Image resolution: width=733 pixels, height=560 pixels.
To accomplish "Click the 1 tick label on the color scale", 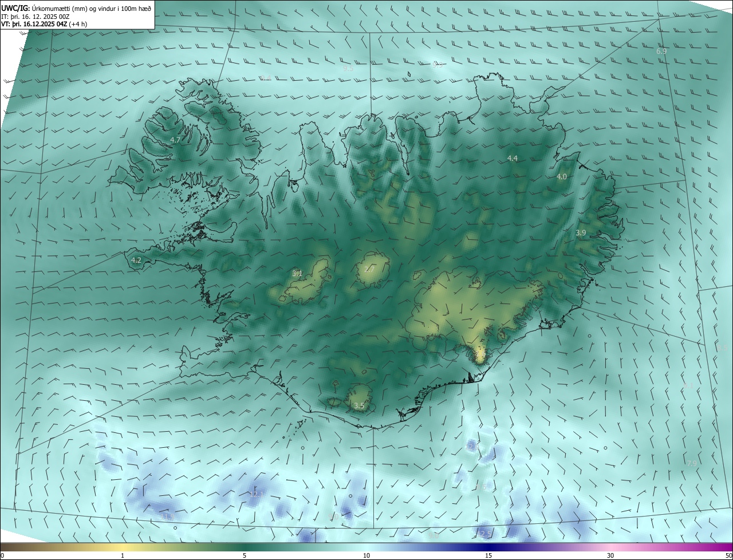I will pyautogui.click(x=123, y=555).
